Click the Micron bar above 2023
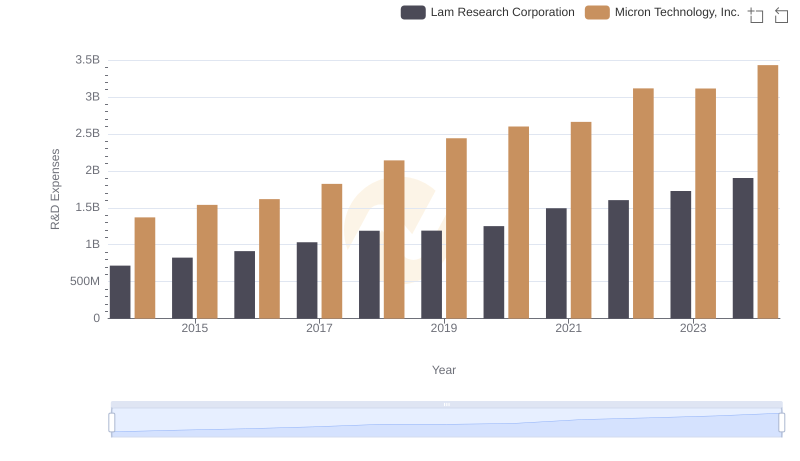800x461 pixels. [x=705, y=203]
